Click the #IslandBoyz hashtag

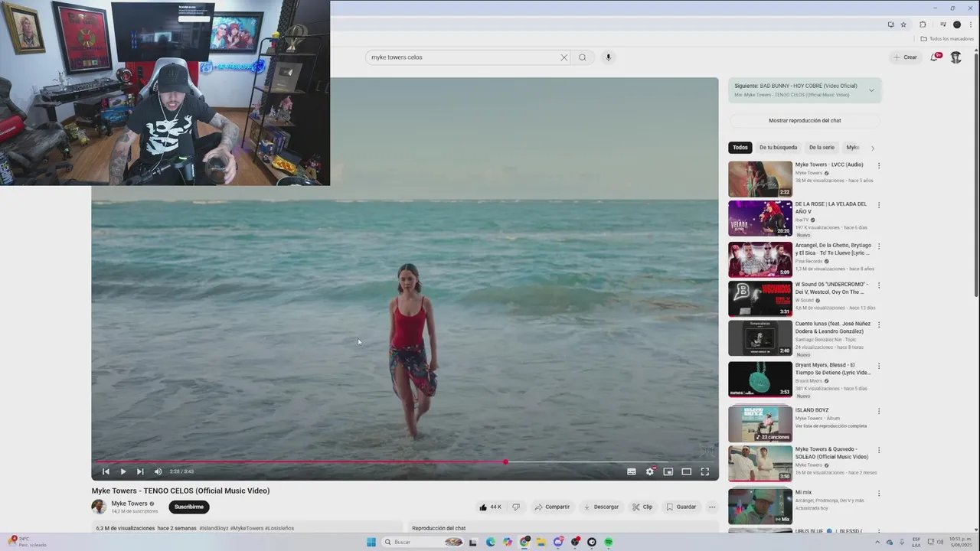point(214,528)
